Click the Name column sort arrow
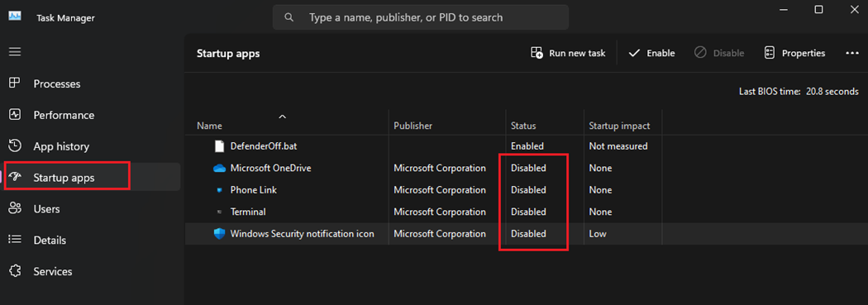Screen dimensions: 868x305 (x=283, y=117)
